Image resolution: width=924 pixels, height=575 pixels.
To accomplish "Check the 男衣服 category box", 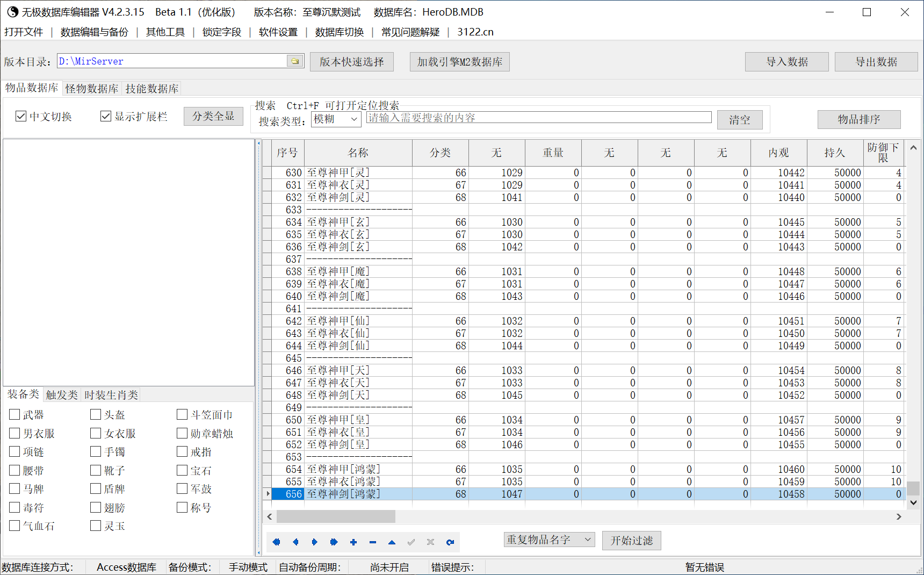I will click(x=15, y=433).
